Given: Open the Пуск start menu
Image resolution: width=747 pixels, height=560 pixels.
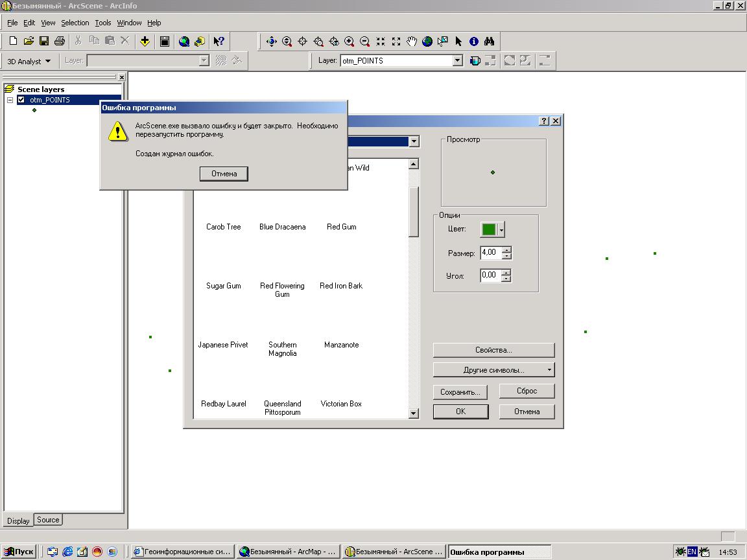Looking at the screenshot, I should (19, 552).
